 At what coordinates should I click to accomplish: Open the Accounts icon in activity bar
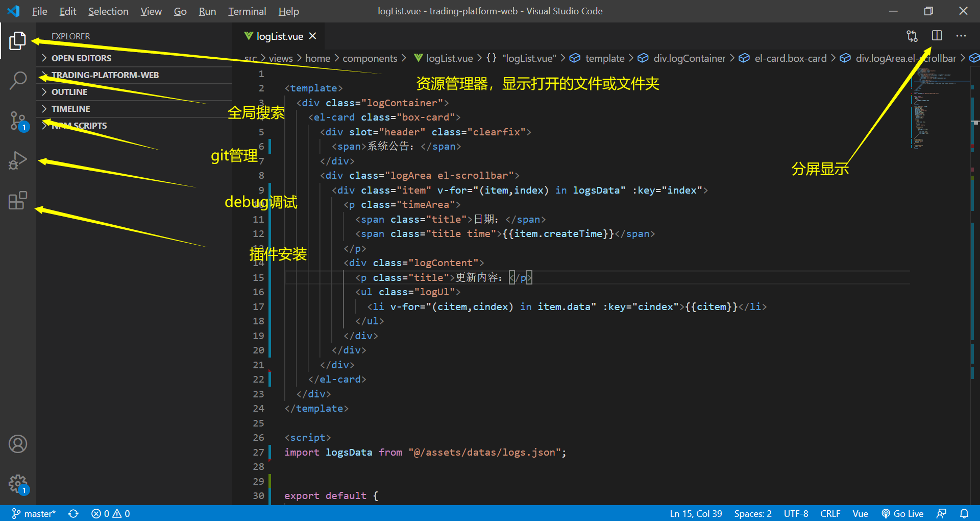pos(18,444)
